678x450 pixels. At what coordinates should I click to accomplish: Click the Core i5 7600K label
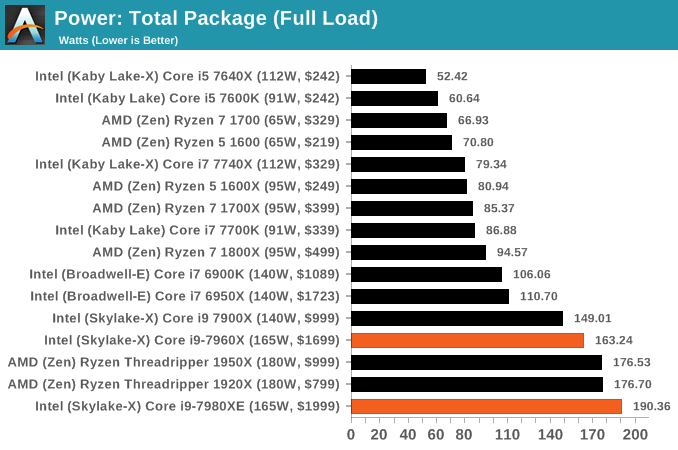tap(198, 98)
